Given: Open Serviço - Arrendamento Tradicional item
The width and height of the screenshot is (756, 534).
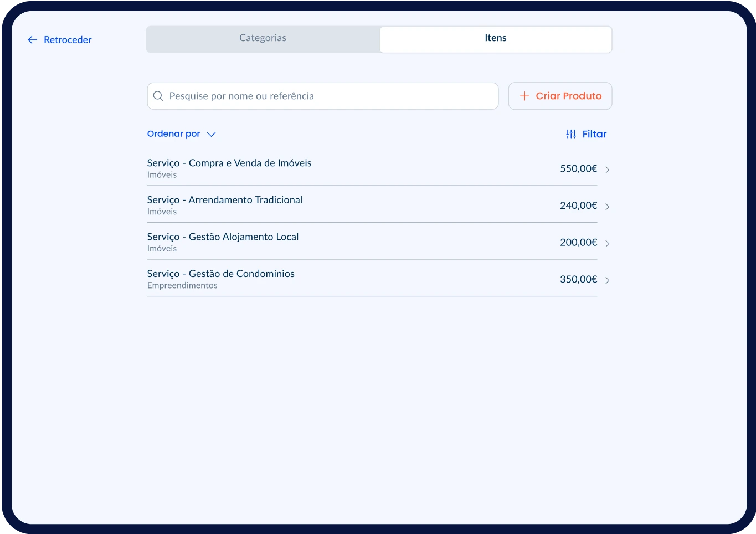Looking at the screenshot, I should 224,200.
